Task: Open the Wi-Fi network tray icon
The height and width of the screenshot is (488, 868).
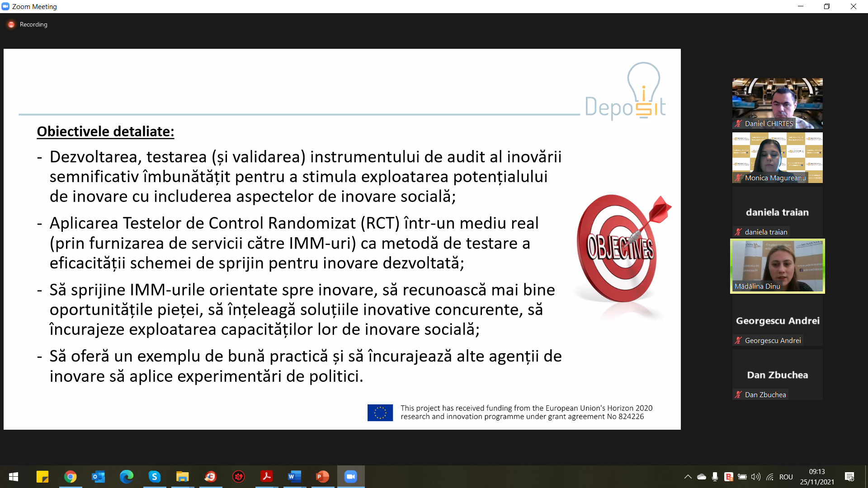Action: 770,477
